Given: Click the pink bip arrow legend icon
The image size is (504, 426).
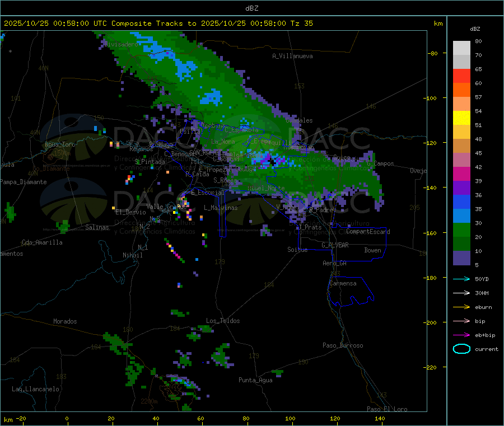Looking at the screenshot, I should pyautogui.click(x=461, y=321).
